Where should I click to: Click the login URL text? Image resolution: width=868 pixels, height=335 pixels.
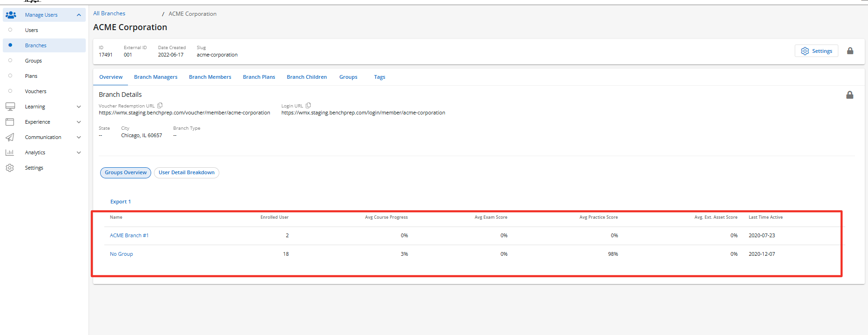363,113
